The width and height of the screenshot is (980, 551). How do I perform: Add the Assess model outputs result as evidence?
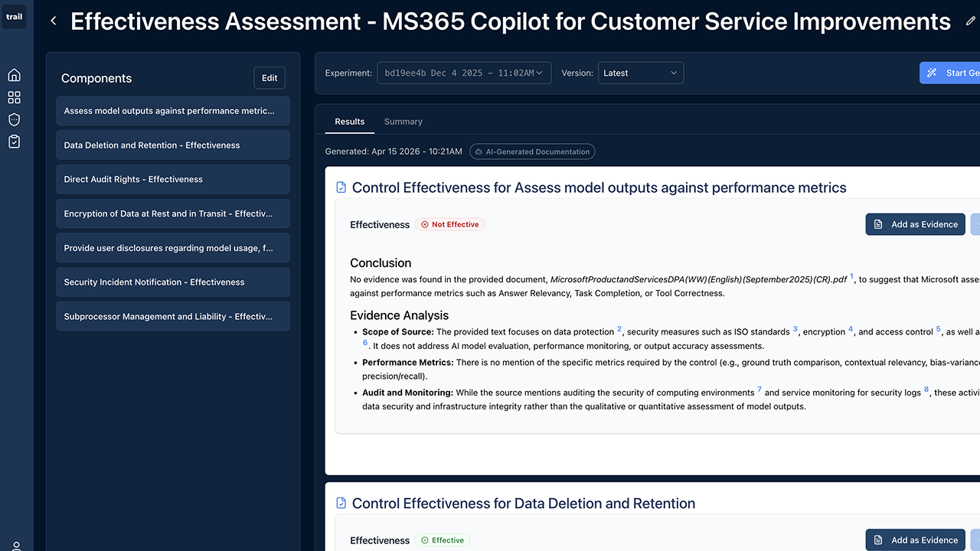pos(916,224)
